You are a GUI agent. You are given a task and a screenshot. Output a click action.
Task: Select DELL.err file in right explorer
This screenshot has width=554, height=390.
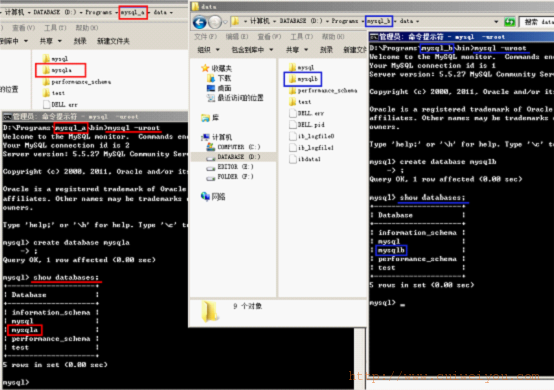pos(307,113)
